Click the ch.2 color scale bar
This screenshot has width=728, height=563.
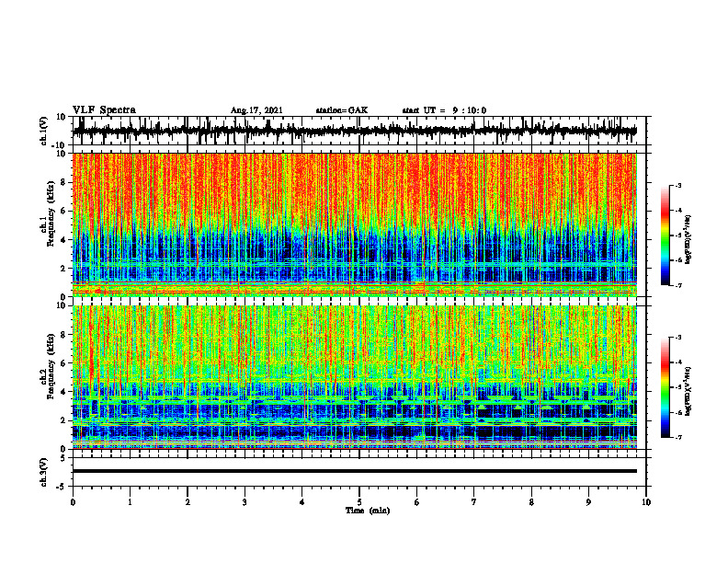click(665, 387)
